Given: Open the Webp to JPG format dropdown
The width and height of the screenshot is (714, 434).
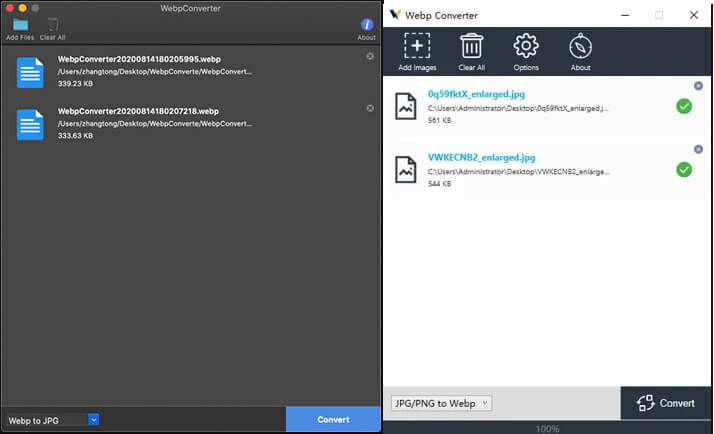Looking at the screenshot, I should [x=52, y=420].
